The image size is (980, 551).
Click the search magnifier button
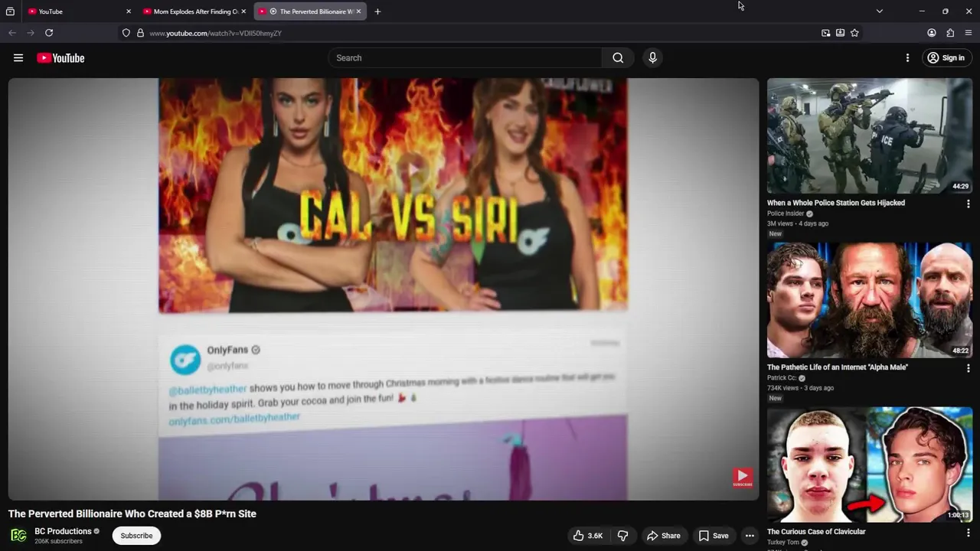tap(618, 58)
